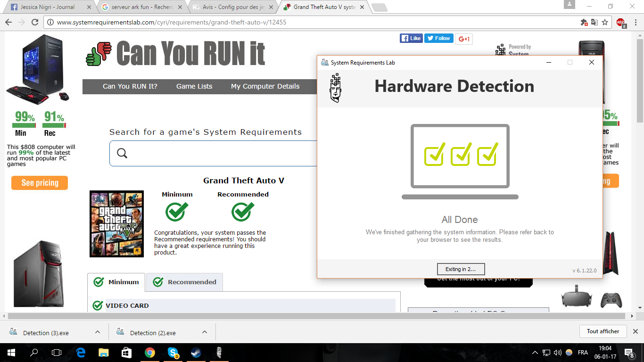Click the green checkmark under Minimum heading
Screen dimensions: 644x362
177,212
